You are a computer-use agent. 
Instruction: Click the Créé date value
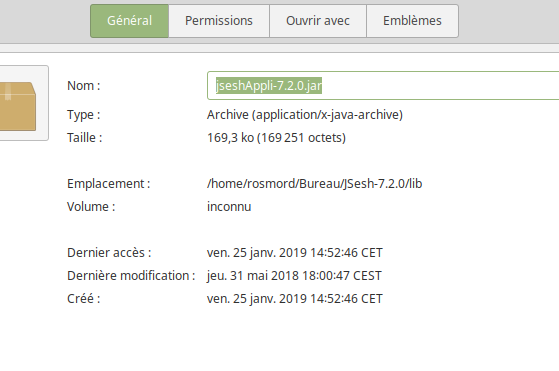click(x=294, y=299)
